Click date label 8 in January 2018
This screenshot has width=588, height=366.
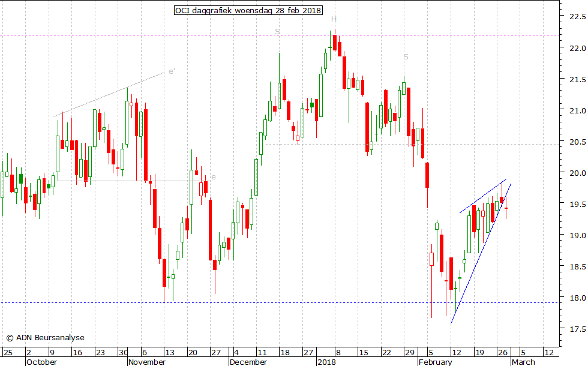tap(338, 353)
